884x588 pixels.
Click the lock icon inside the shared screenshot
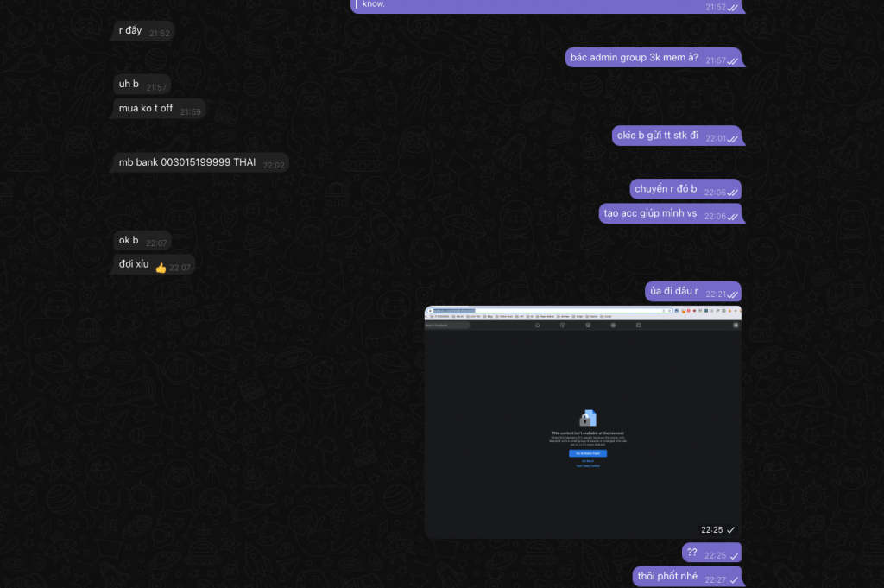point(588,417)
